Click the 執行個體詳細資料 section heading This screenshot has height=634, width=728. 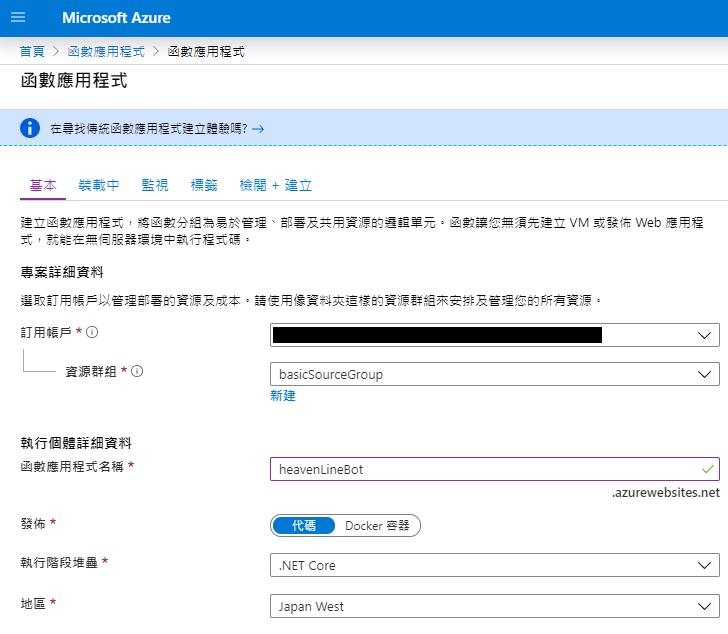[x=76, y=443]
